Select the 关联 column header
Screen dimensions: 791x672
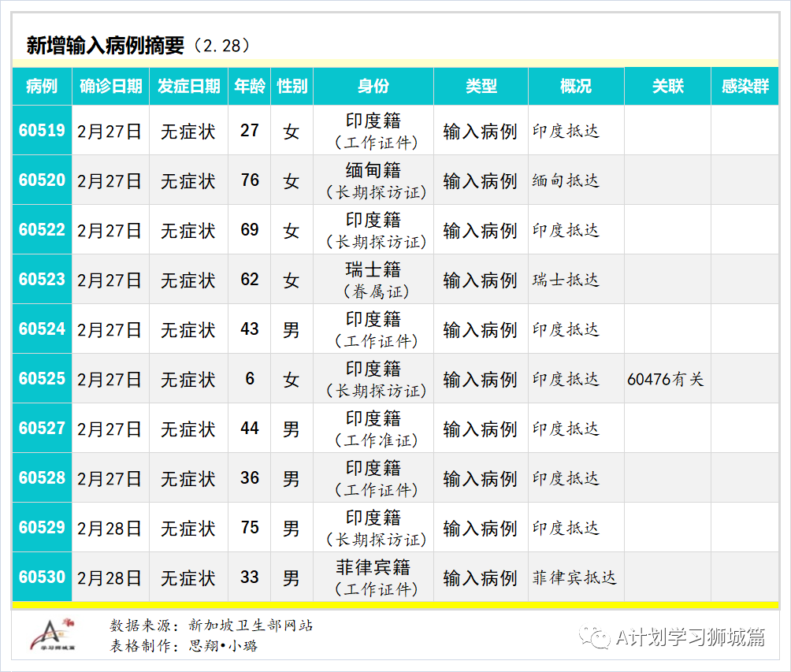tap(667, 87)
